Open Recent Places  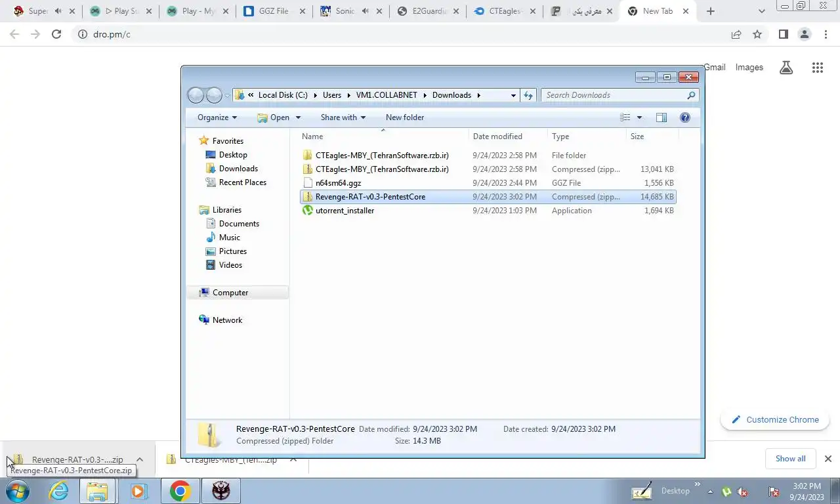[x=242, y=182]
